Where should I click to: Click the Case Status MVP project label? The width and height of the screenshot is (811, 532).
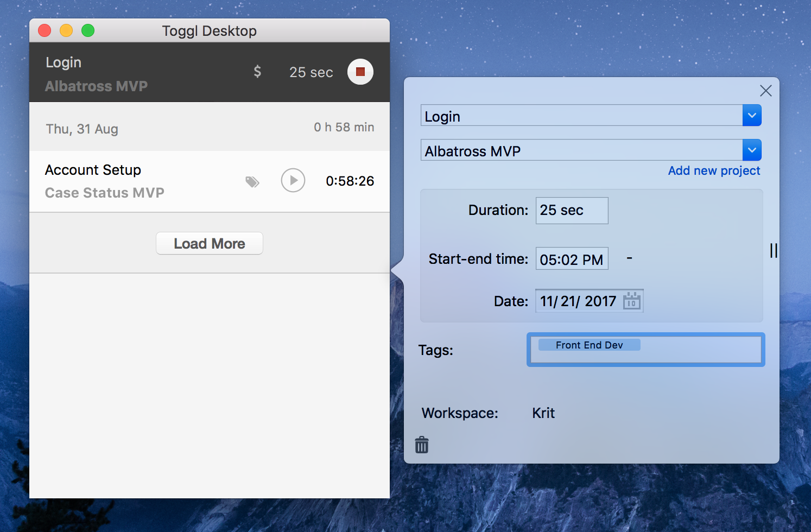(105, 193)
